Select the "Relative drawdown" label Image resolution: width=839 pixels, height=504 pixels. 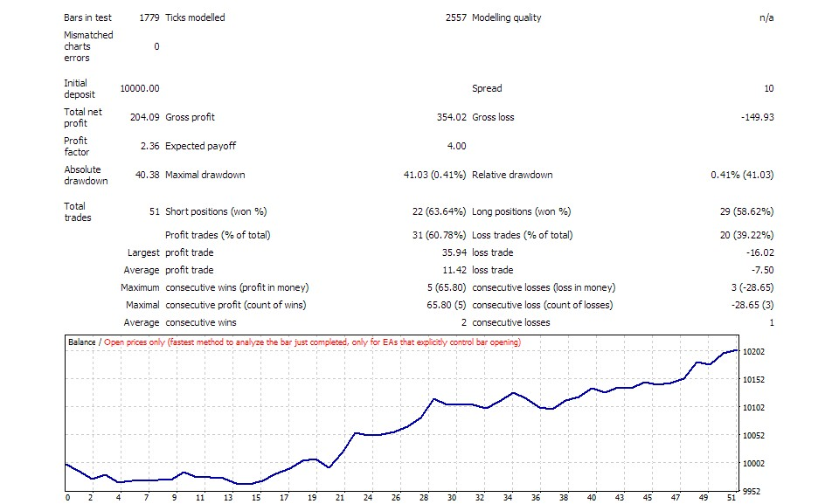[x=512, y=175]
